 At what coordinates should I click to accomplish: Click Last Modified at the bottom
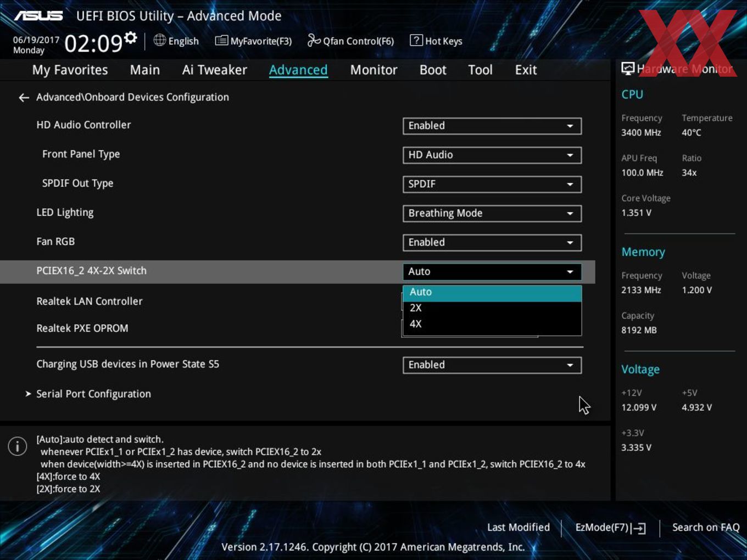pyautogui.click(x=519, y=528)
